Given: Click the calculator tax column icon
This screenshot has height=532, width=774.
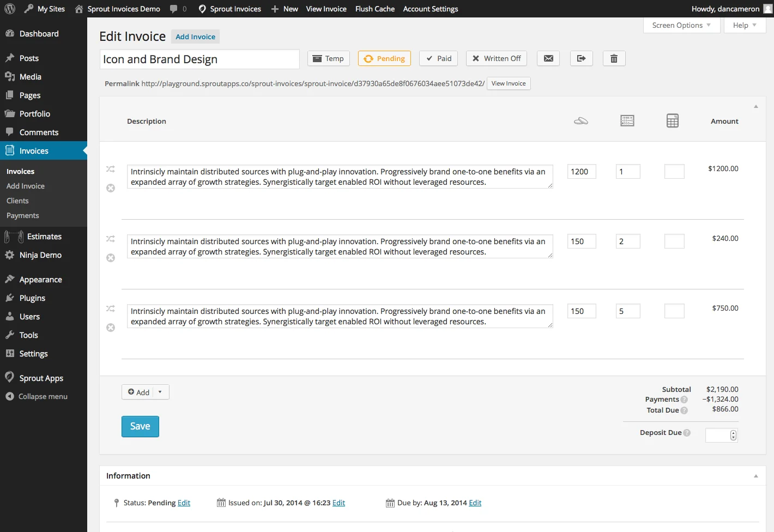Looking at the screenshot, I should (x=672, y=120).
